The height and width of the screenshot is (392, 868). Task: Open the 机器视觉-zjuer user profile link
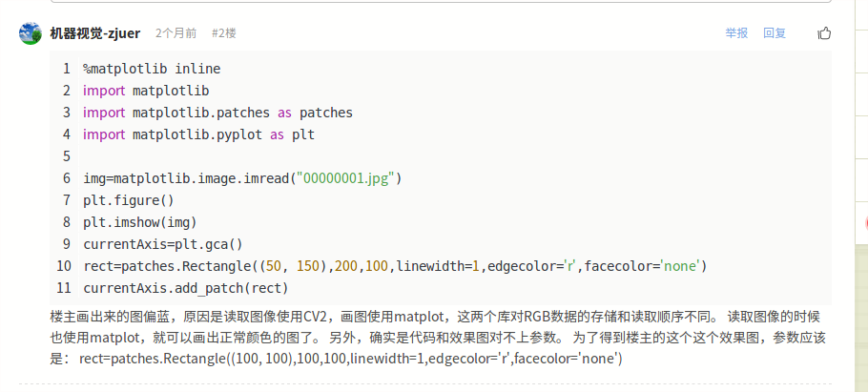click(x=95, y=33)
